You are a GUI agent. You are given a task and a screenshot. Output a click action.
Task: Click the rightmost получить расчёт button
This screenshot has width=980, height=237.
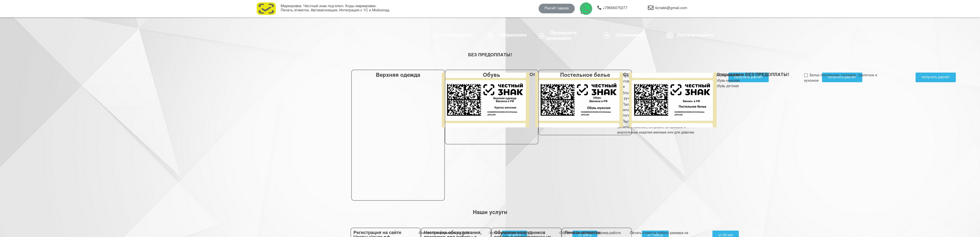click(x=936, y=77)
